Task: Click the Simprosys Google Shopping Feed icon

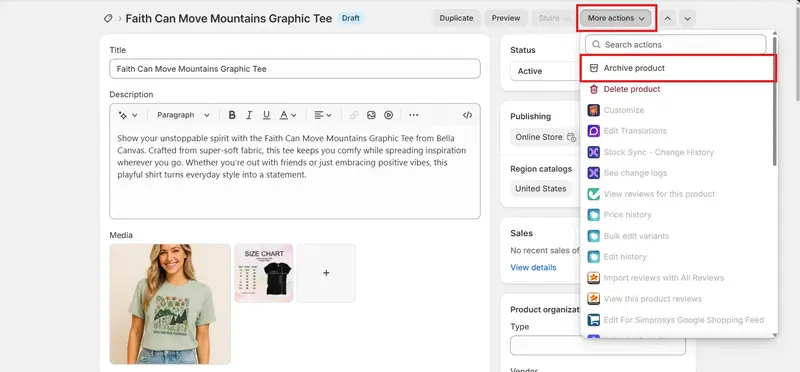Action: coord(593,320)
